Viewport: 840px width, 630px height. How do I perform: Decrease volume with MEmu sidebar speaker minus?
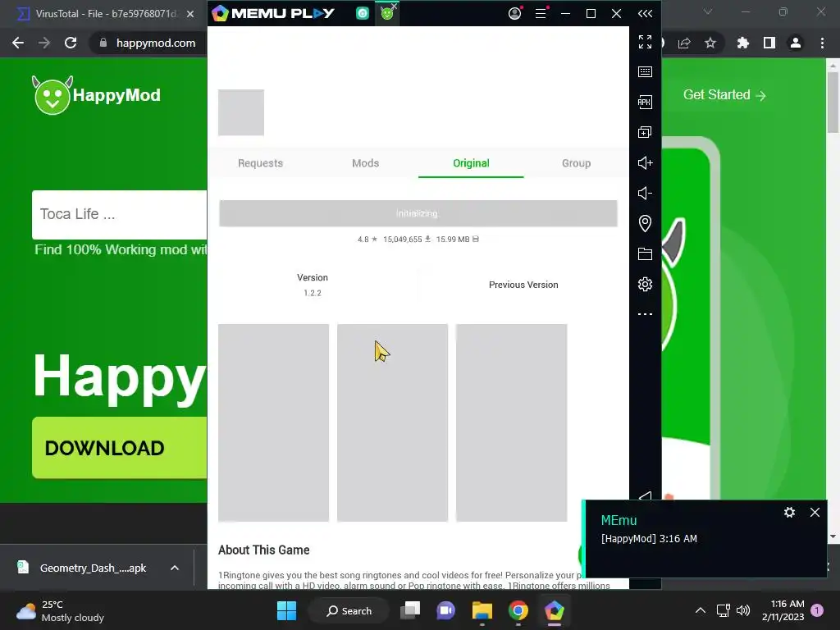point(645,194)
